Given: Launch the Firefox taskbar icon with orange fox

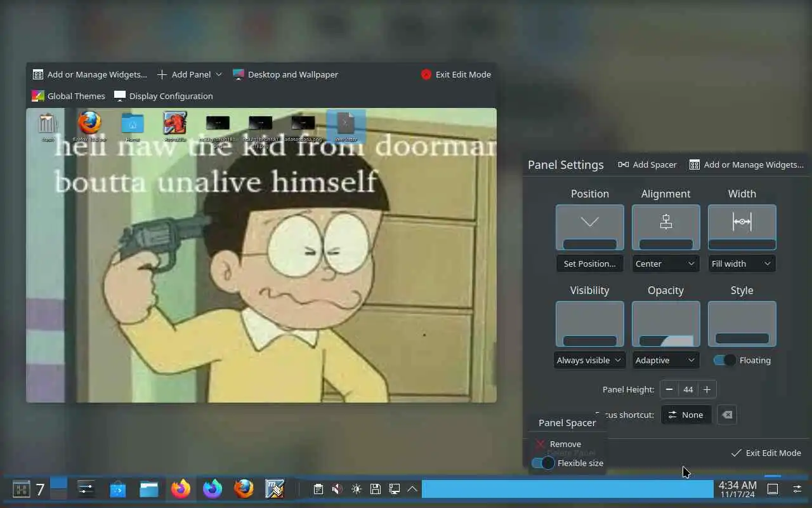Looking at the screenshot, I should 181,489.
